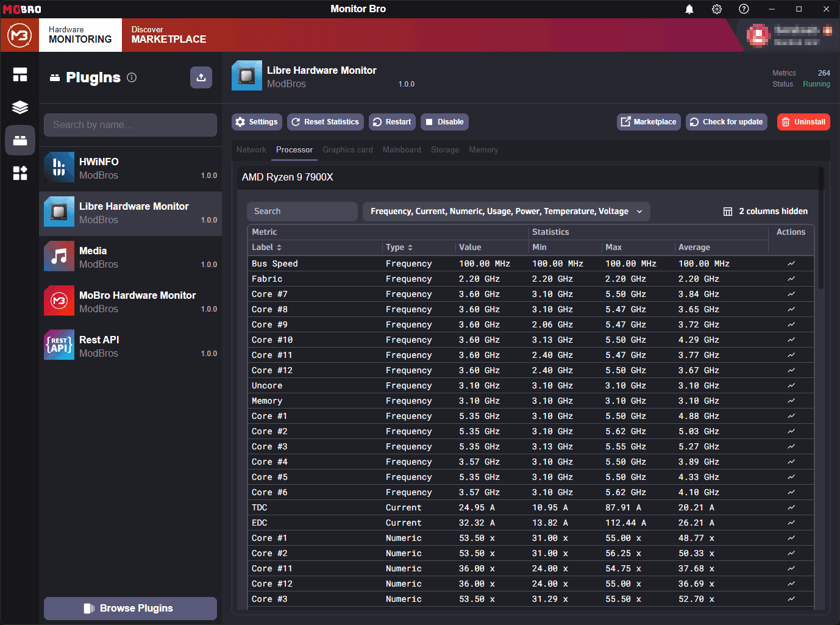
Task: Select the Rest API plugin
Action: coord(130,346)
